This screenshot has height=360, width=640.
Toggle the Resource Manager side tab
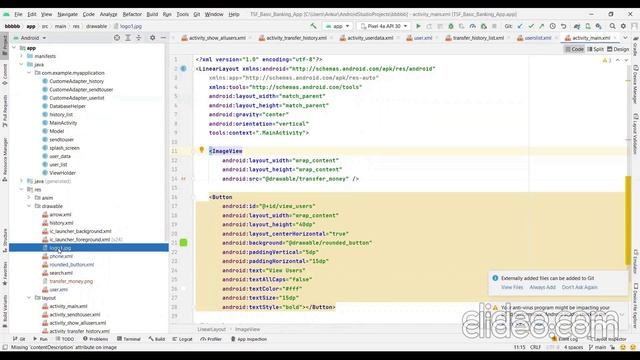tap(5, 160)
